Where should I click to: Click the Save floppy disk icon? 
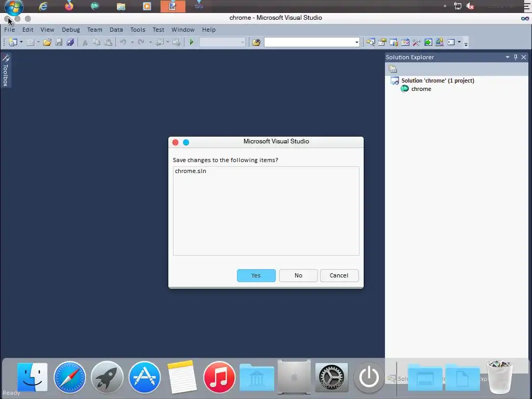point(59,43)
